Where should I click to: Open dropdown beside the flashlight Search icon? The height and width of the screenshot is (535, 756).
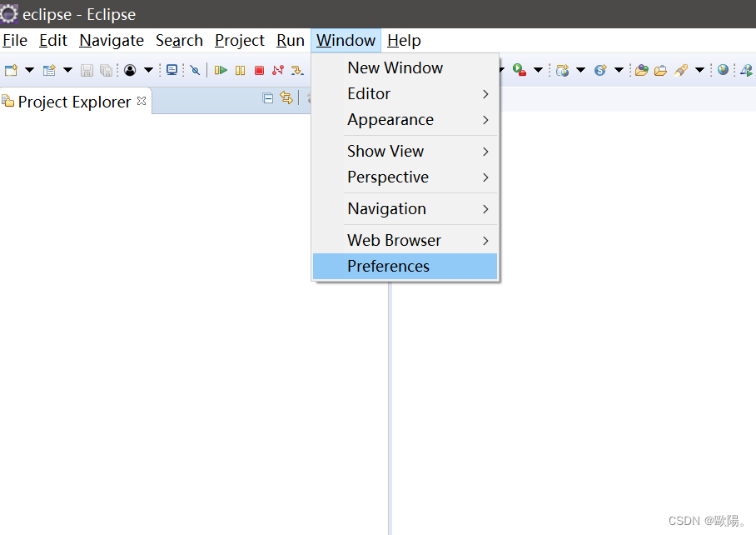tap(699, 71)
